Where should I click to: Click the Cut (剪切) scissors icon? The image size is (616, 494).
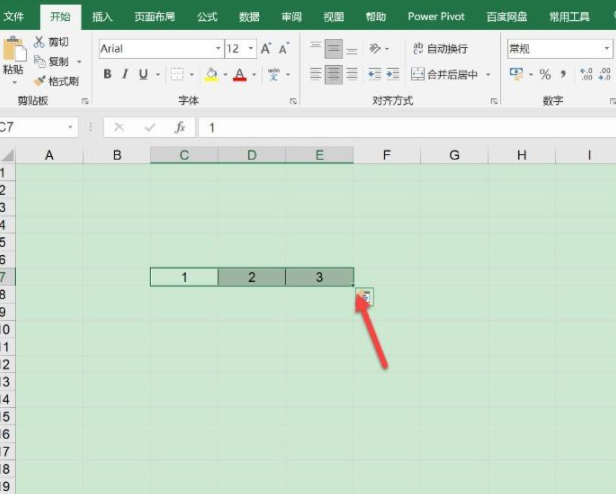pyautogui.click(x=39, y=42)
